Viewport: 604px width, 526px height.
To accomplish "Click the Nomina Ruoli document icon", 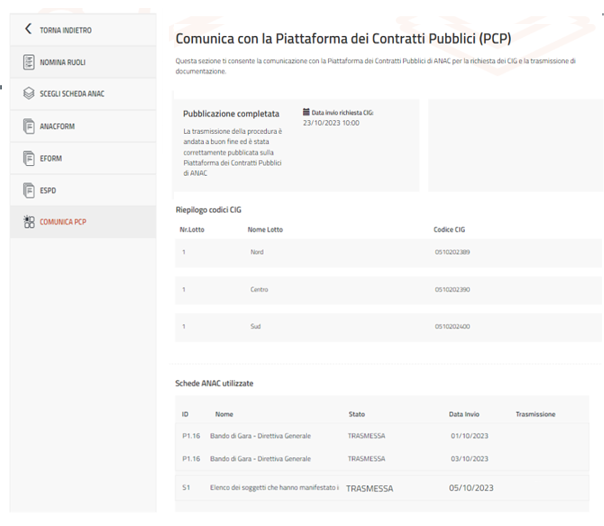I will (x=28, y=62).
